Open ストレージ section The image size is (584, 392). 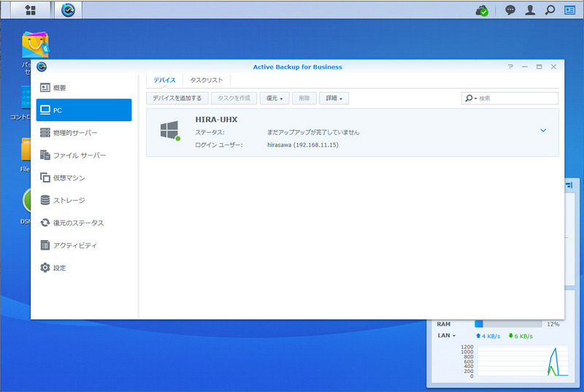(x=84, y=200)
